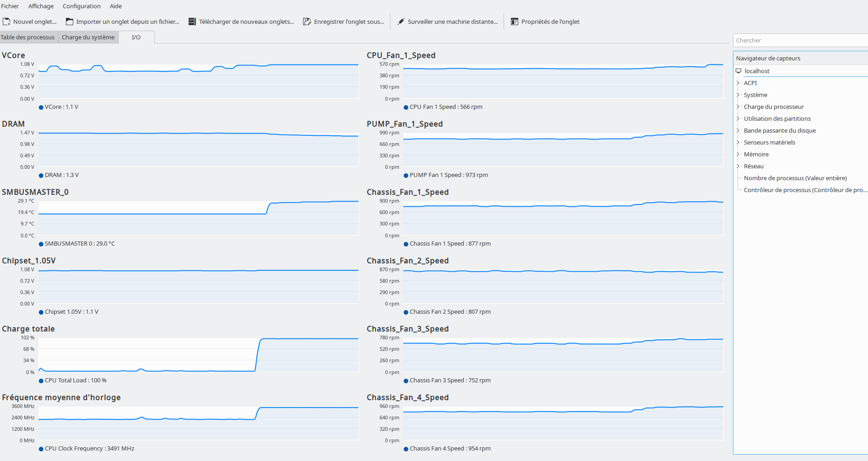868x461 pixels.
Task: Click the SMBUSMASTER_0 temperature graph
Action: pos(198,218)
